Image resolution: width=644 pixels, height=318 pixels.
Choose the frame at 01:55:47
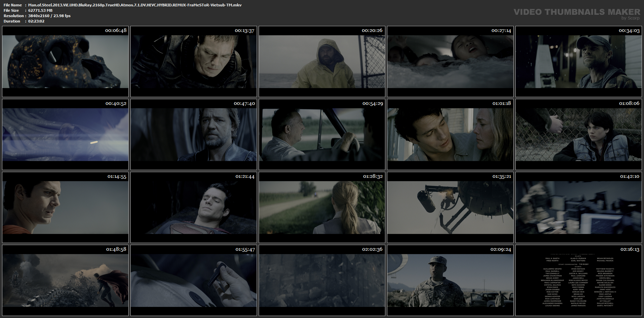coord(194,280)
